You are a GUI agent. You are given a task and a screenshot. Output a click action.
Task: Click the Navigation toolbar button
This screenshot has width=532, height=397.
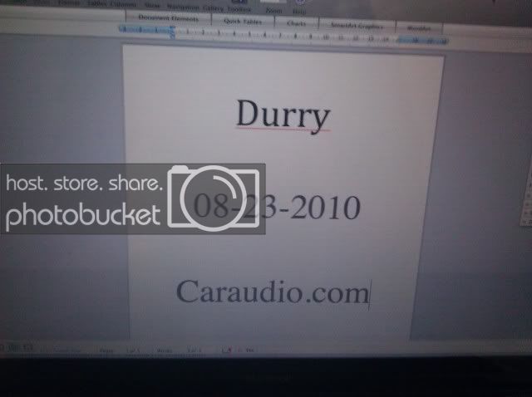(x=183, y=7)
